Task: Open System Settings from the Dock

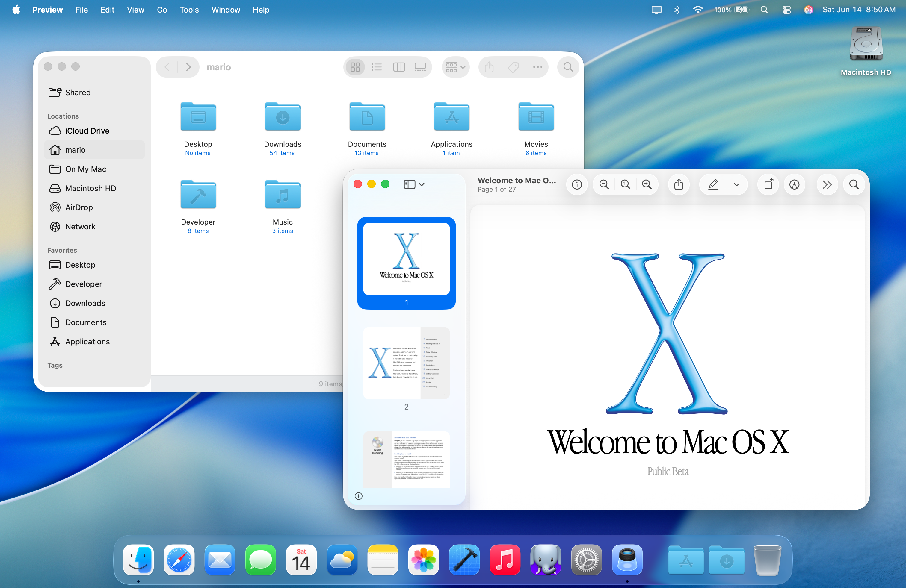Action: [x=586, y=560]
